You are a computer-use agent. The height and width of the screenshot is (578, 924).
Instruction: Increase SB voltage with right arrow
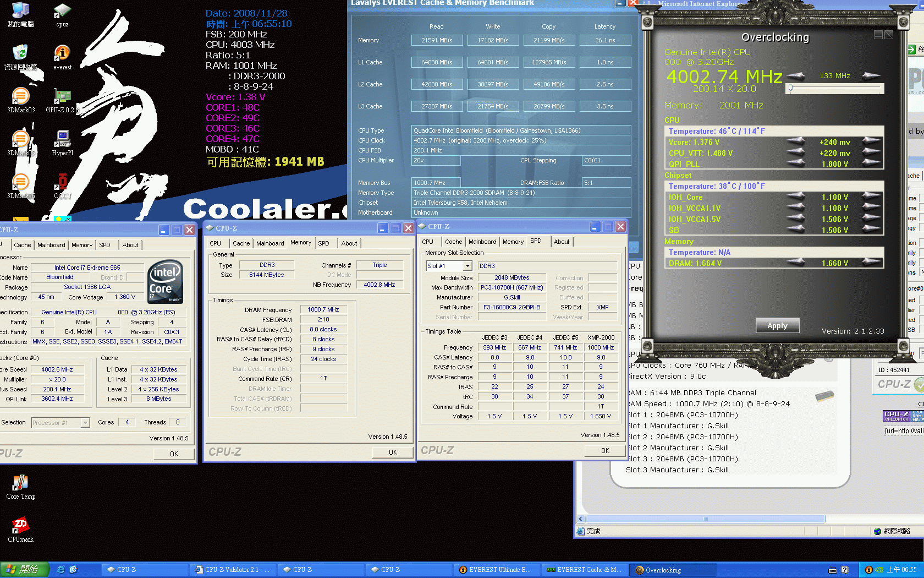click(871, 230)
